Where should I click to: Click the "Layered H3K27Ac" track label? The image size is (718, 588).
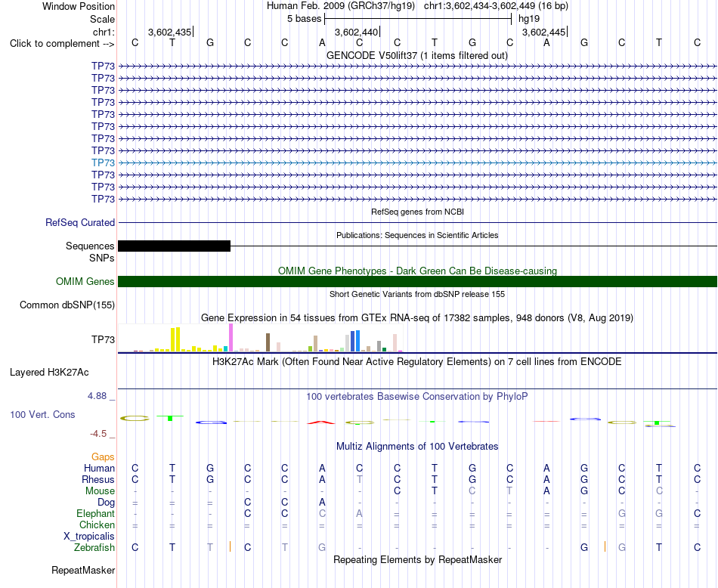point(49,373)
